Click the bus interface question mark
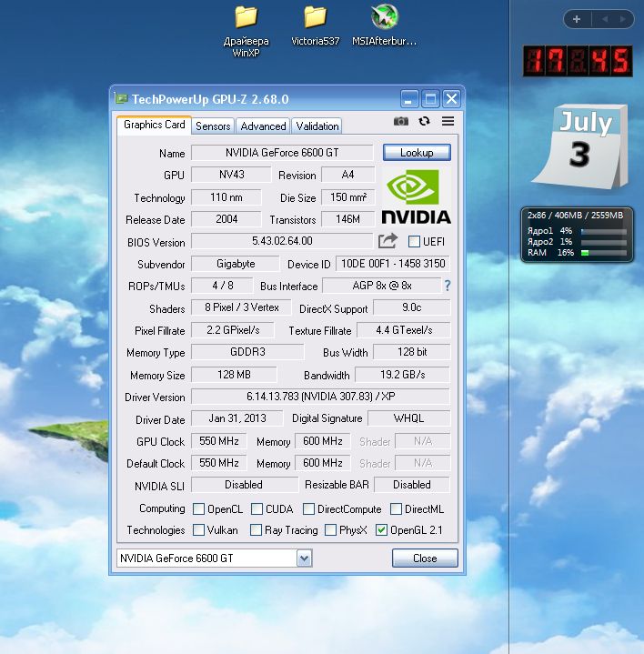The height and width of the screenshot is (654, 644). pyautogui.click(x=448, y=286)
